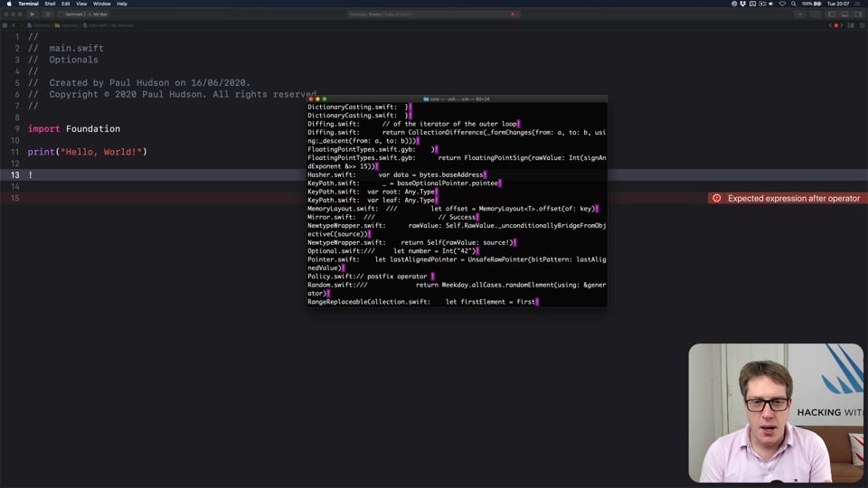The height and width of the screenshot is (488, 868).
Task: Click the import keyword on line 9
Action: tap(43, 129)
